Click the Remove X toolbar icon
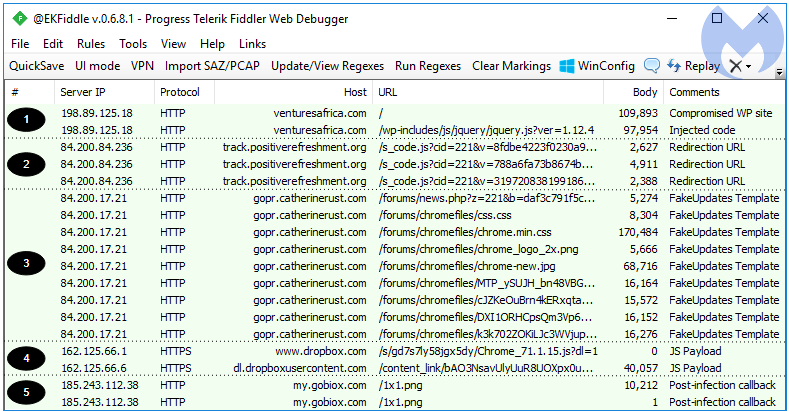The height and width of the screenshot is (412, 789). pos(736,66)
